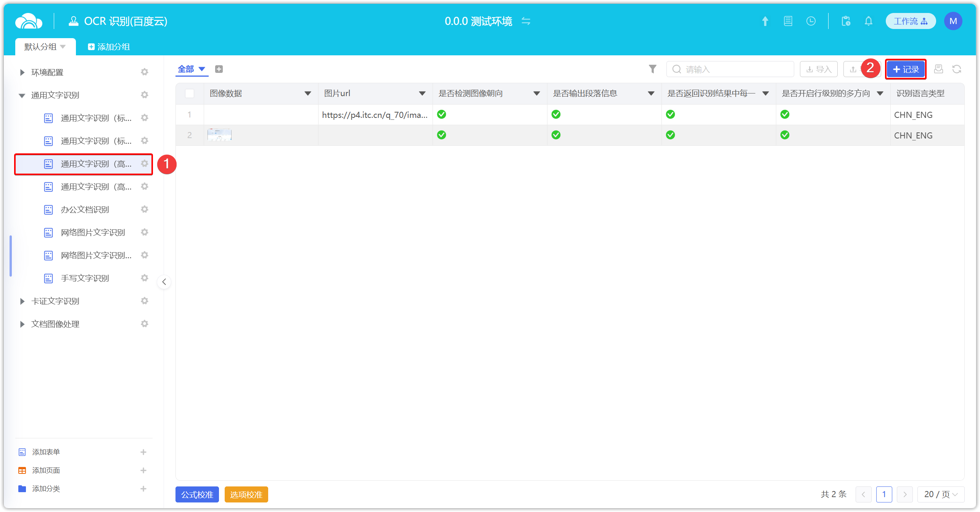Click the 添加分组 tab
The height and width of the screenshot is (512, 980).
[109, 47]
